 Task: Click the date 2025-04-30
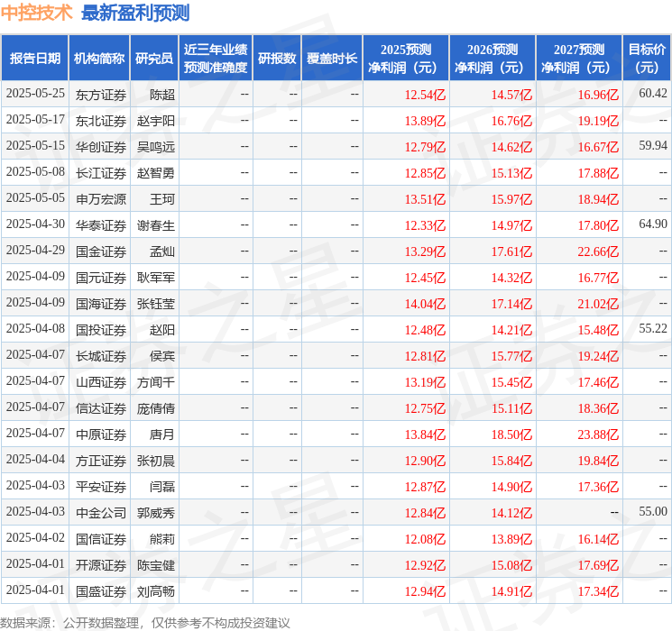click(35, 224)
